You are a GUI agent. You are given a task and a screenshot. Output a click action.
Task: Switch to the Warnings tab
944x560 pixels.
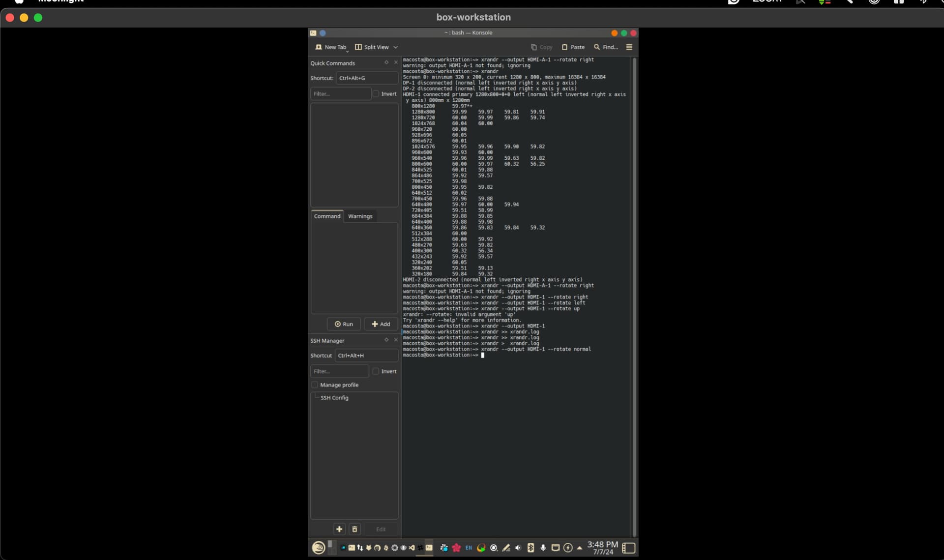360,216
